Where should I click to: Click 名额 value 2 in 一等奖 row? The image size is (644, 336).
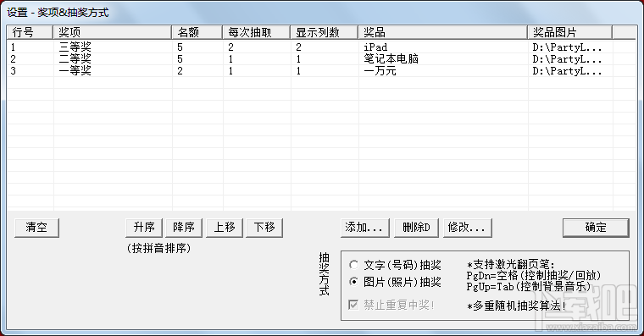(x=197, y=71)
